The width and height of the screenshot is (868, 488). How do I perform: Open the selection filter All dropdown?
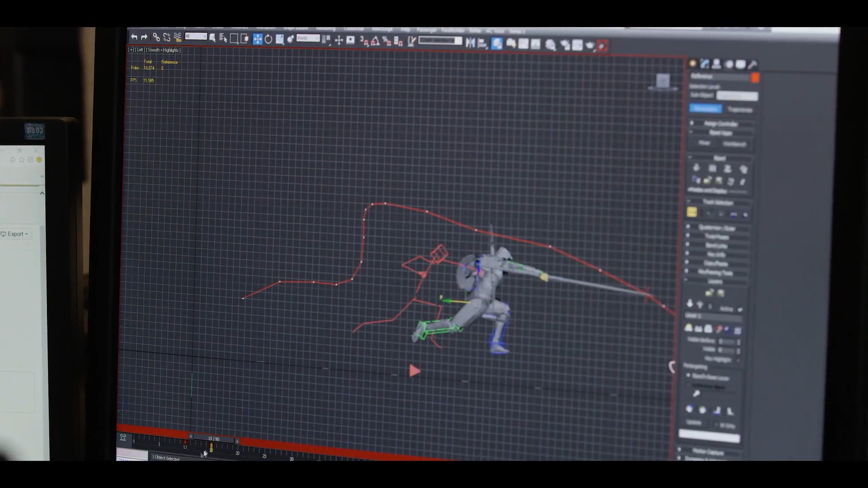(196, 37)
